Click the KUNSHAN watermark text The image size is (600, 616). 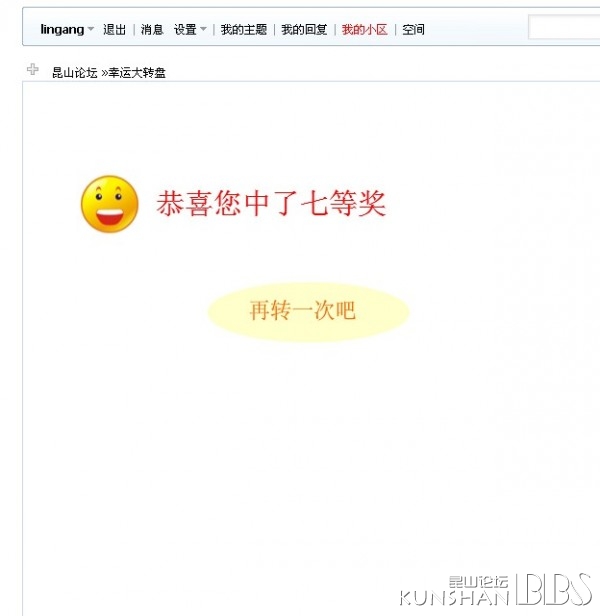point(454,598)
